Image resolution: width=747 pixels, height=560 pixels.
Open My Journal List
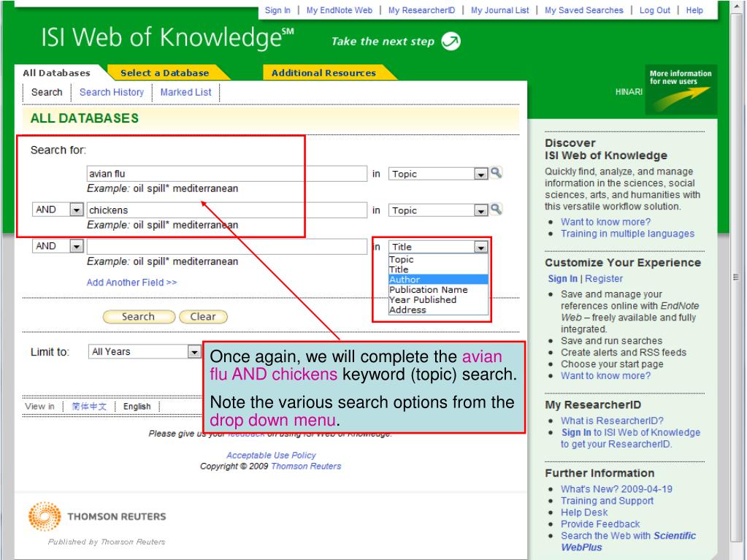point(499,10)
